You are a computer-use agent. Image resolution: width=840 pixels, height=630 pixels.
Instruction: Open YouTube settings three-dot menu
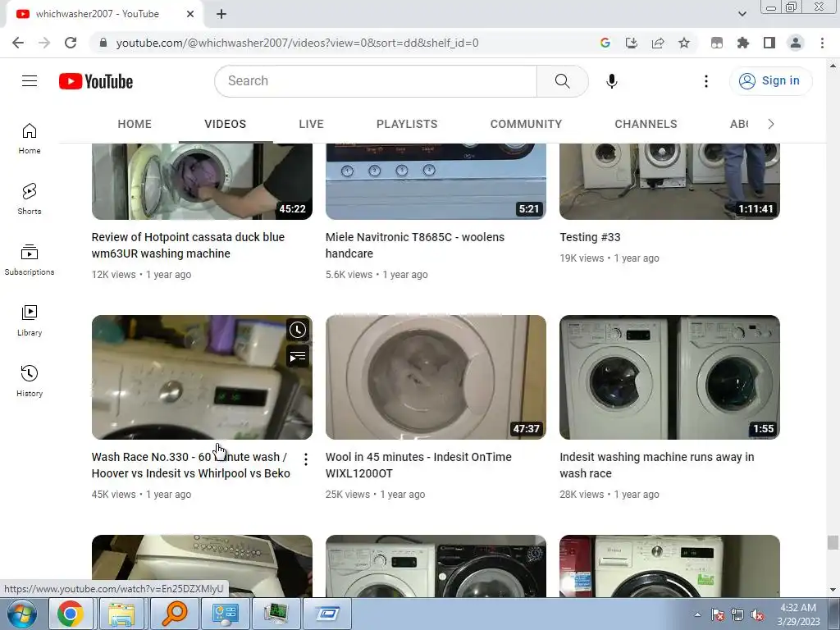tap(706, 81)
